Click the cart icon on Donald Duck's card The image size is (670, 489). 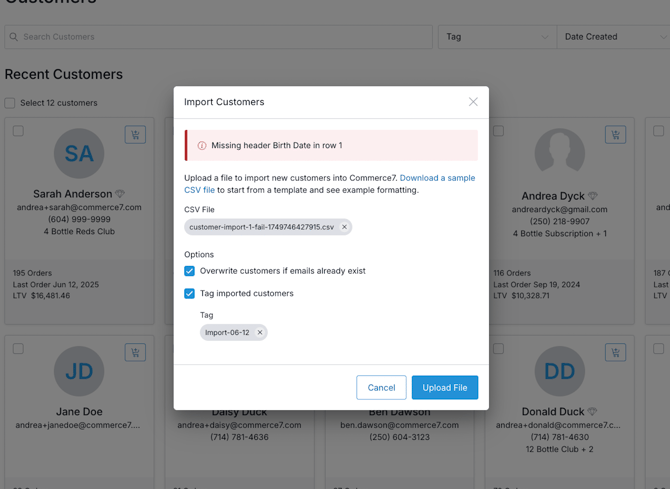click(616, 353)
